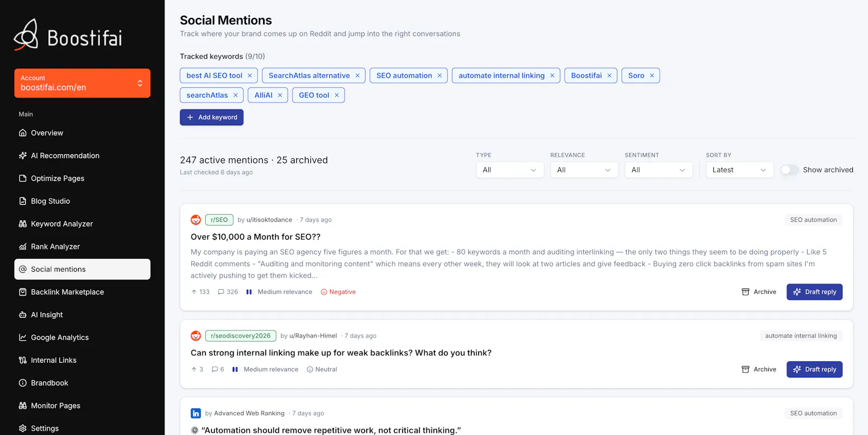
Task: Click the Brandbook info icon
Action: click(23, 383)
